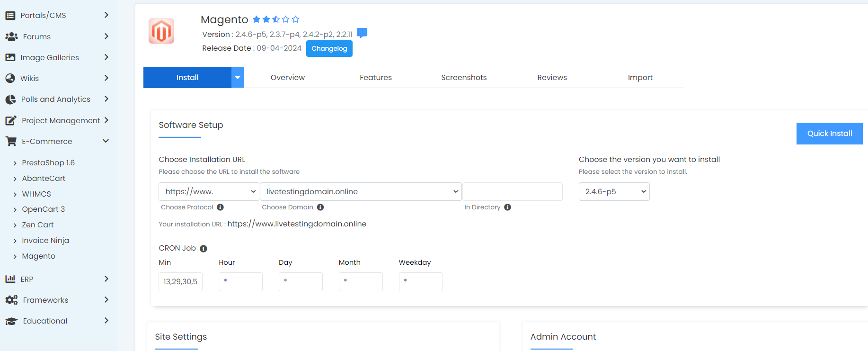Click the Portals/CMS category icon
The width and height of the screenshot is (868, 351).
coord(10,16)
